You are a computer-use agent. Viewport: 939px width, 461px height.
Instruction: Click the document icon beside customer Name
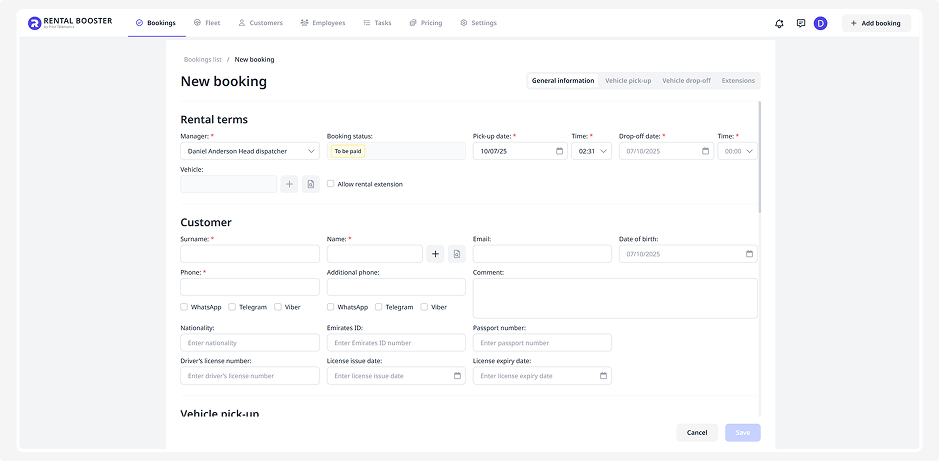(x=457, y=254)
